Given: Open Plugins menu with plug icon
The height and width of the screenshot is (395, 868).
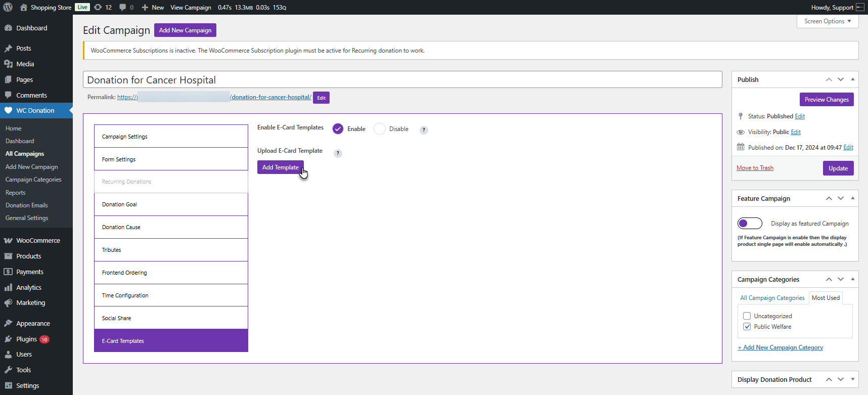Looking at the screenshot, I should click(x=26, y=339).
